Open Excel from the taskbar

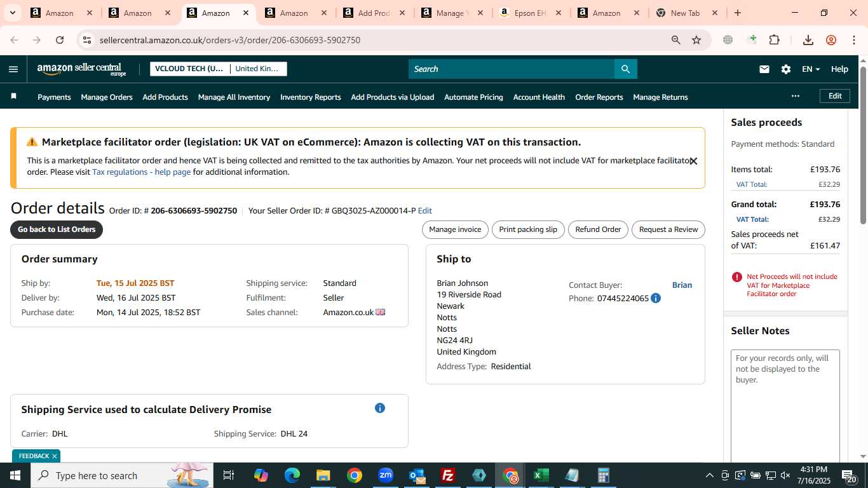coord(541,475)
